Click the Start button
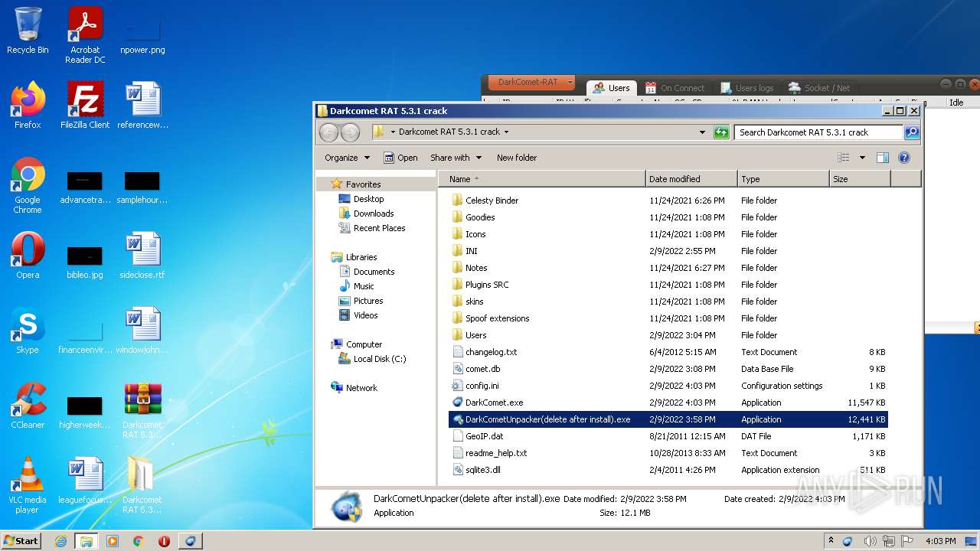 21,541
